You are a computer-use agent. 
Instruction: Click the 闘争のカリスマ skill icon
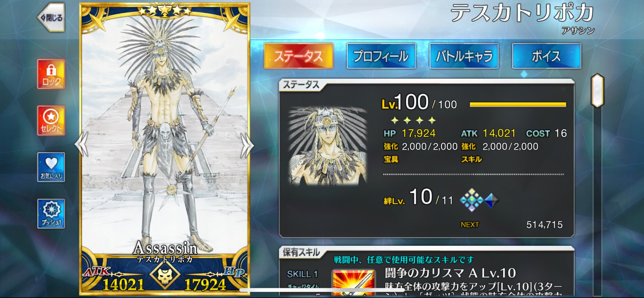(353, 283)
